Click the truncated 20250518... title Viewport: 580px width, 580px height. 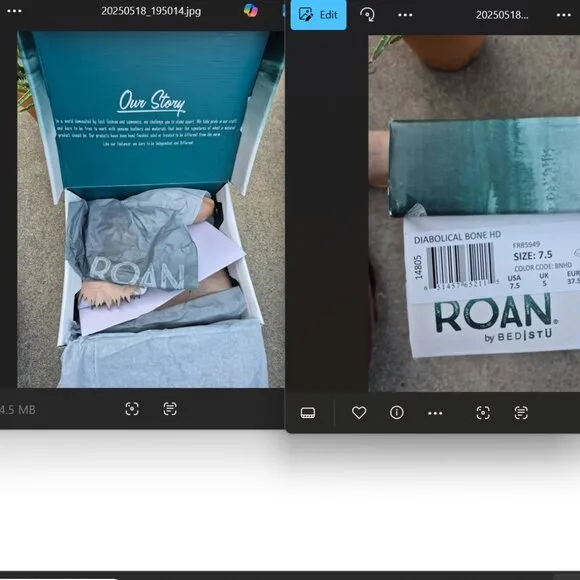tap(502, 15)
